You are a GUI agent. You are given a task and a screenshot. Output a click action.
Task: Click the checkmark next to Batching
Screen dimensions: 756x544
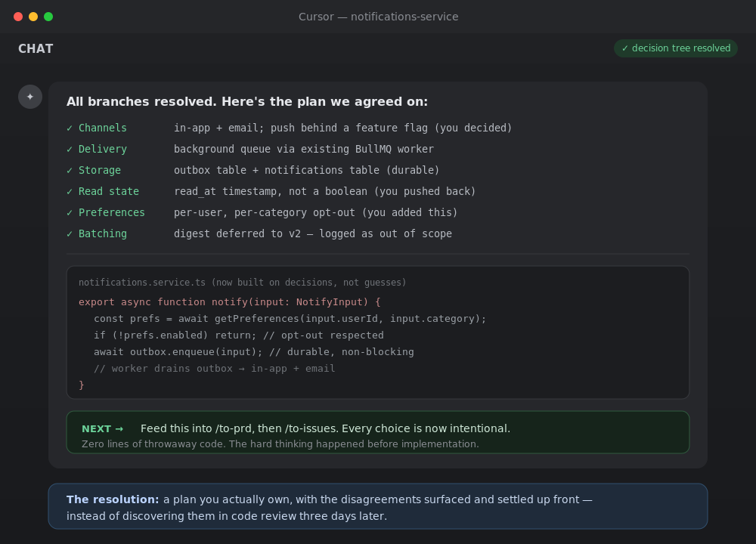[70, 234]
